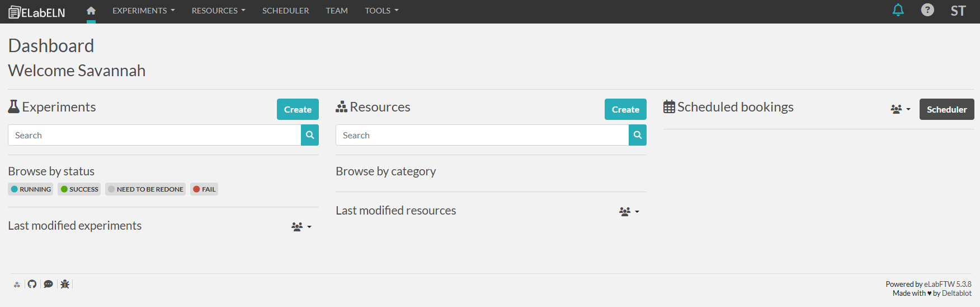Open the help question mark icon

[927, 10]
